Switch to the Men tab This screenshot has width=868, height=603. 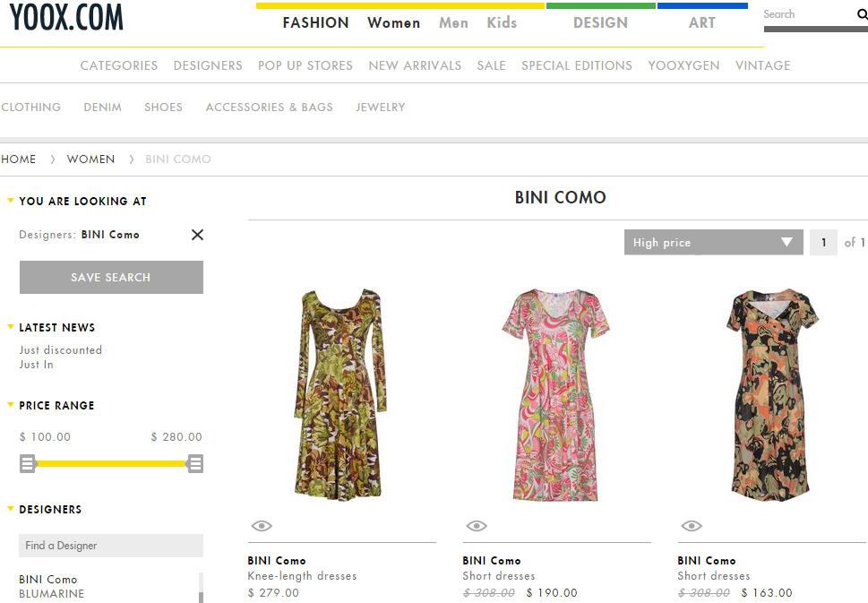pos(453,22)
